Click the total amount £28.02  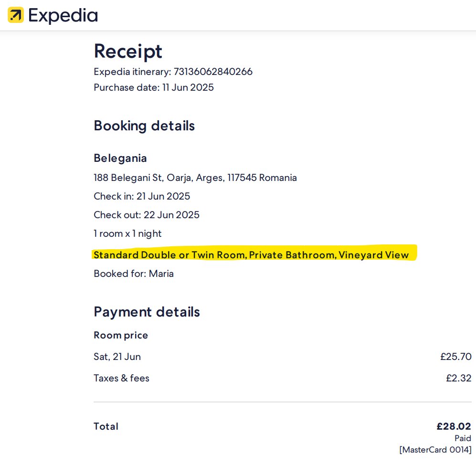(454, 426)
